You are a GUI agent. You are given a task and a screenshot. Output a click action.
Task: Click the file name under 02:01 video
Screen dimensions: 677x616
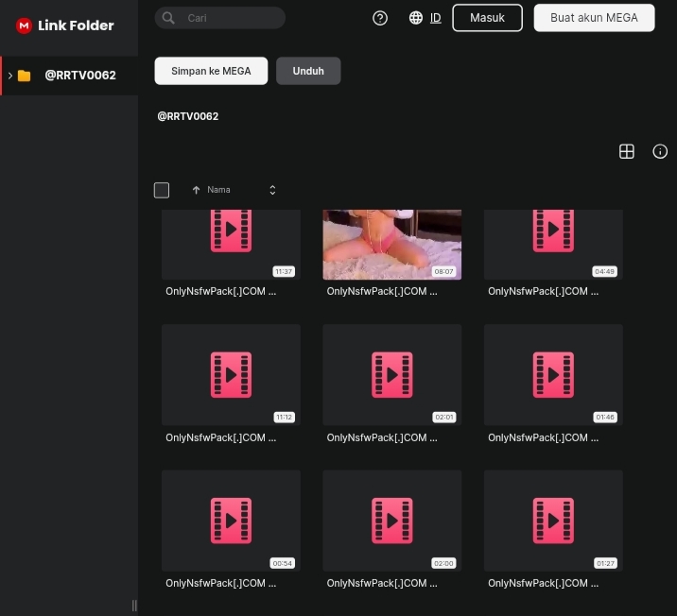[382, 437]
